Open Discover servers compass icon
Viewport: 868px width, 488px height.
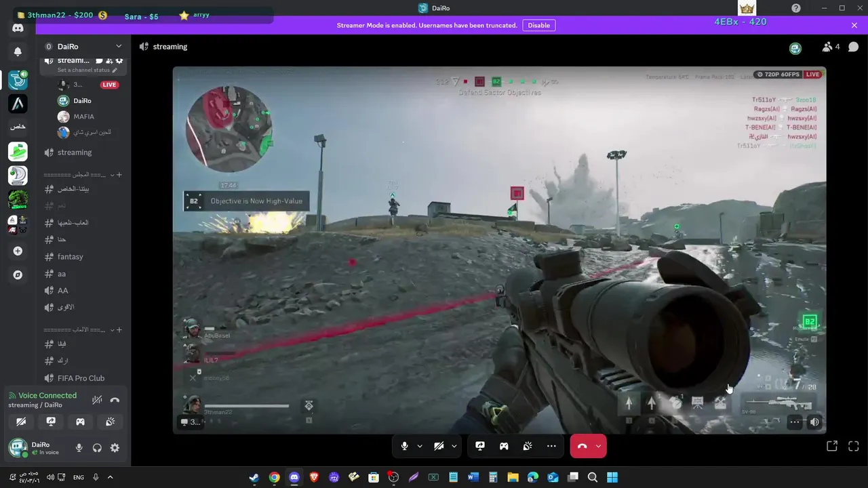coord(18,275)
